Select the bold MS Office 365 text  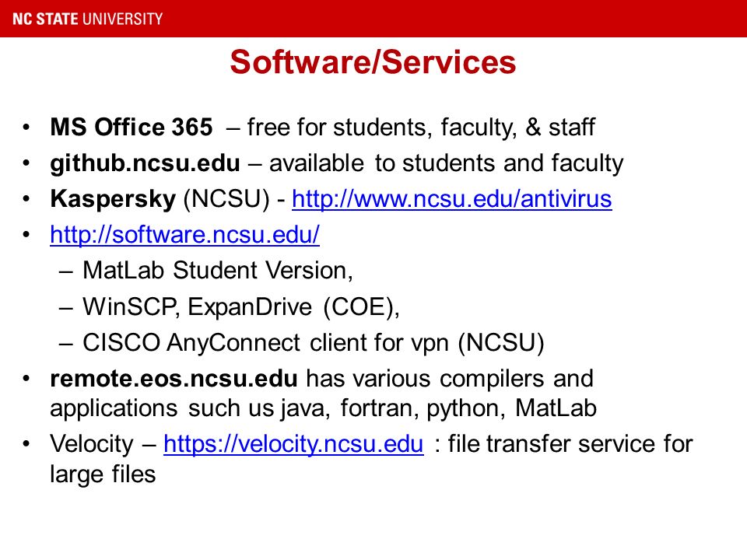[132, 127]
